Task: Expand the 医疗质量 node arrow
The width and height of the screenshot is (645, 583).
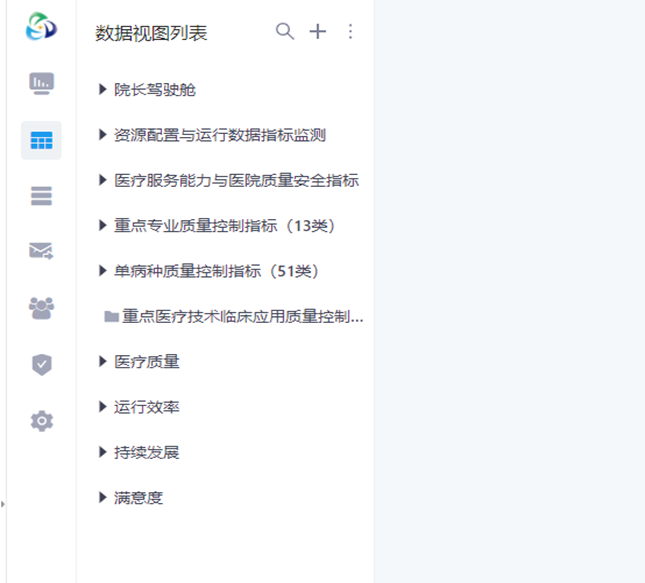Action: point(102,361)
